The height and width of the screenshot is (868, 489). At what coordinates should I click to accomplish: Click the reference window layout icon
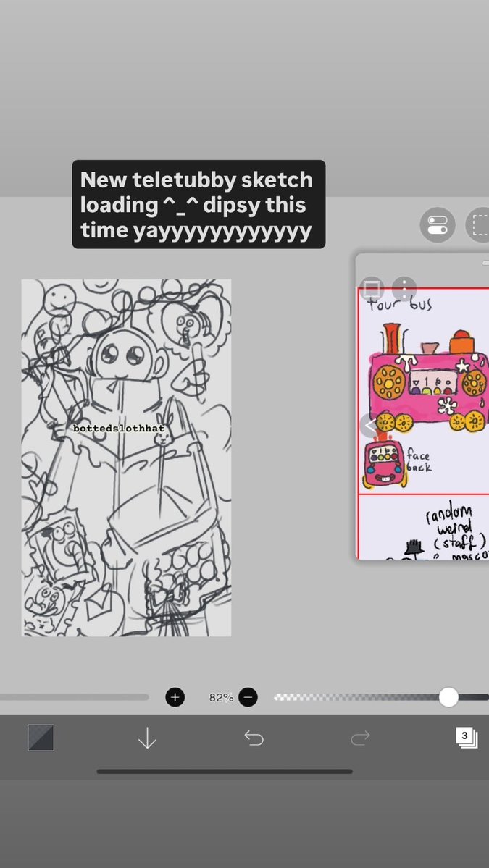click(x=372, y=288)
